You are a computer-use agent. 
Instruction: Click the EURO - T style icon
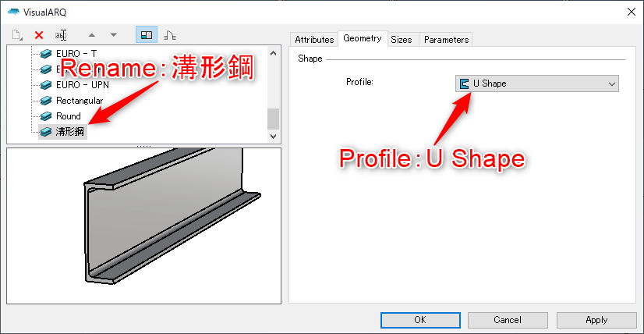[47, 54]
